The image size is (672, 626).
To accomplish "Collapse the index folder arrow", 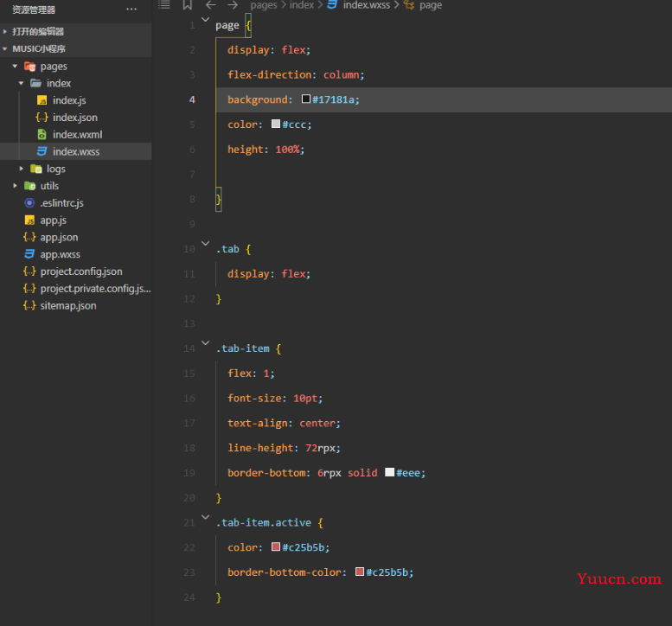I will click(x=21, y=83).
